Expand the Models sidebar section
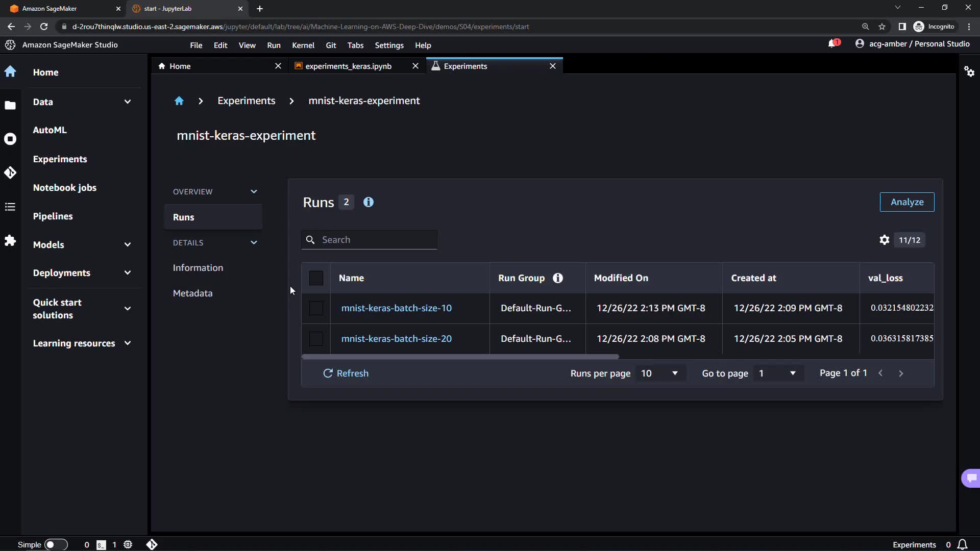This screenshot has height=551, width=980. [x=128, y=244]
